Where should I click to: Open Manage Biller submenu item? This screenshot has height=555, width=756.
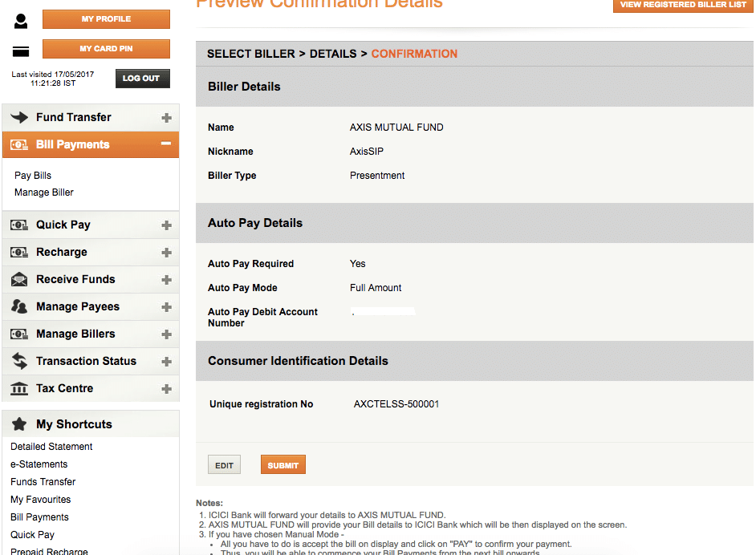[x=44, y=192]
